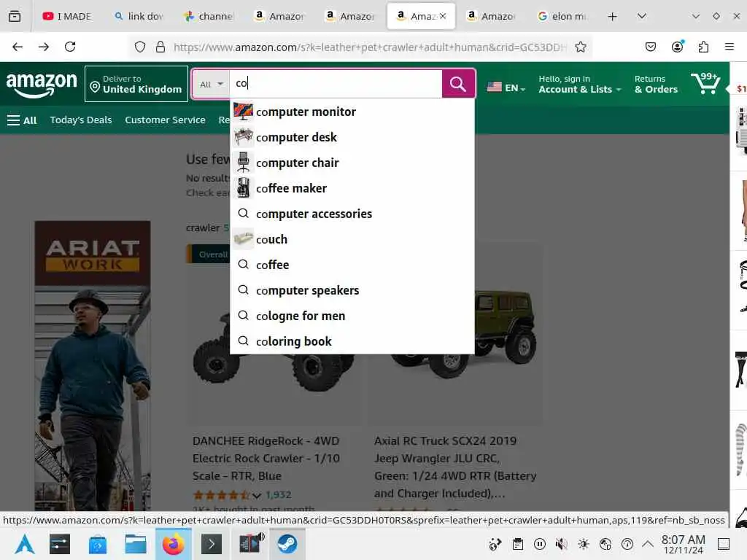
Task: Pick the coloring book suggestion
Action: [x=352, y=341]
